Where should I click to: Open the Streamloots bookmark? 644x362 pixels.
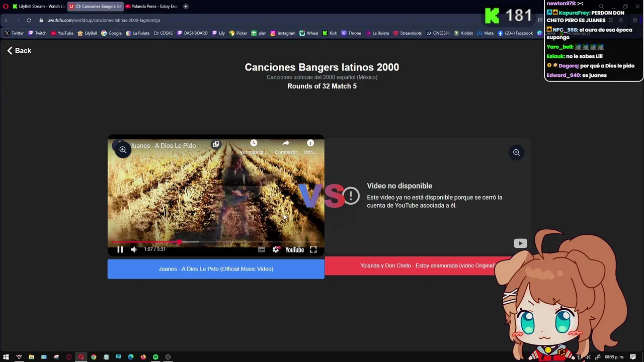(x=408, y=33)
